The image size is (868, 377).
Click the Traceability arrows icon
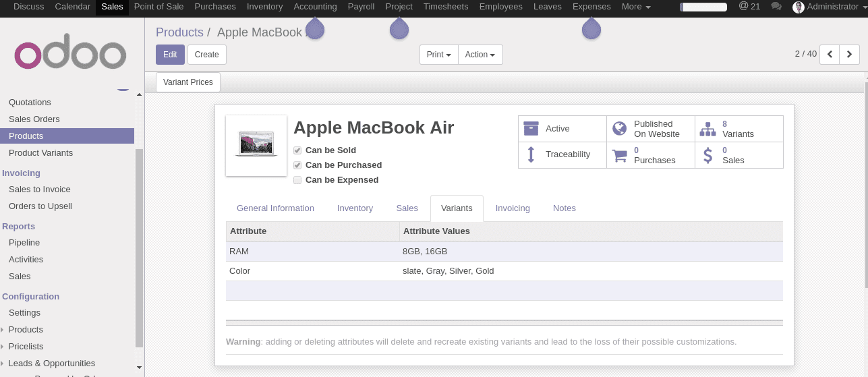tap(531, 154)
